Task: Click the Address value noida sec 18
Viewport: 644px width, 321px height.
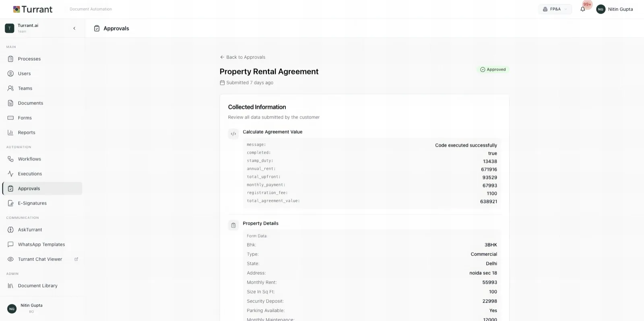Action: click(x=483, y=273)
